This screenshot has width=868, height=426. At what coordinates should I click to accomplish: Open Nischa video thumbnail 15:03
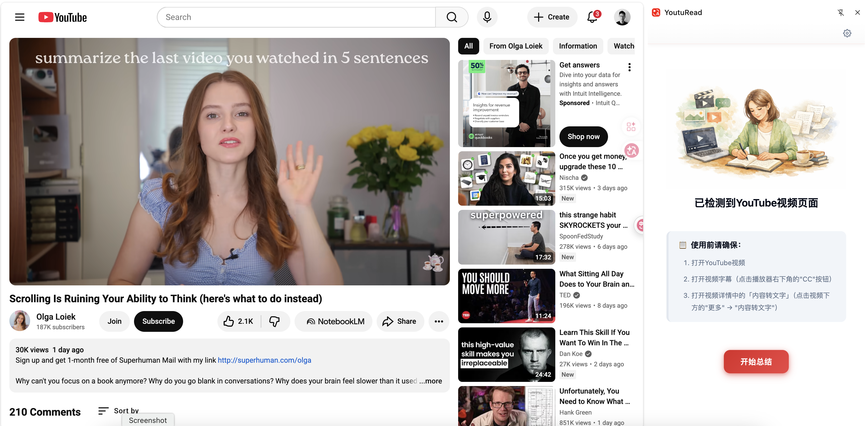pos(506,178)
